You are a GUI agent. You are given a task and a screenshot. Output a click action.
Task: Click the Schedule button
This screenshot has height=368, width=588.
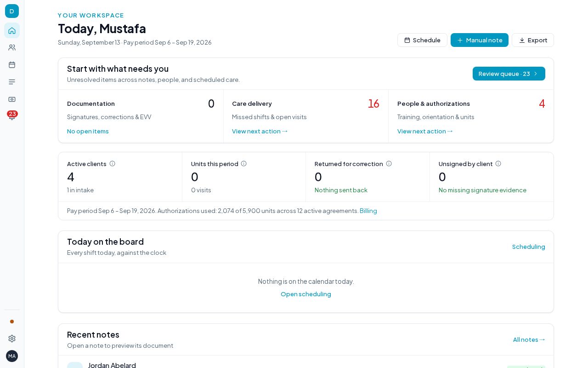pos(422,40)
